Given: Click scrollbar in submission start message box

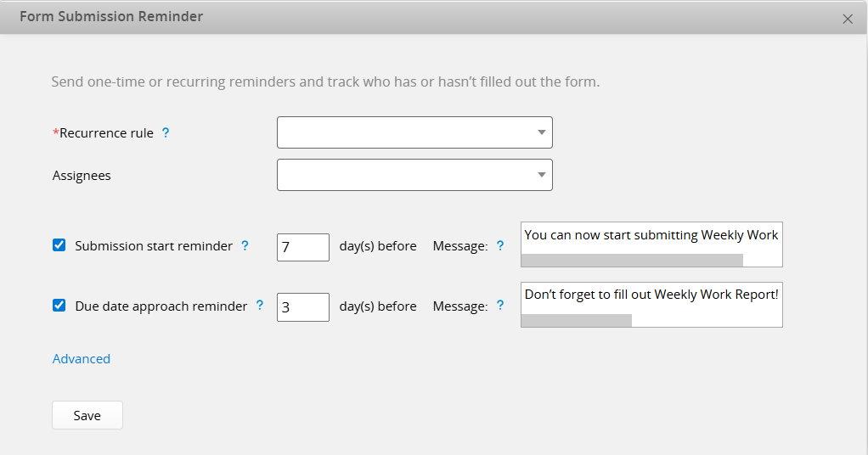Looking at the screenshot, I should (x=632, y=260).
